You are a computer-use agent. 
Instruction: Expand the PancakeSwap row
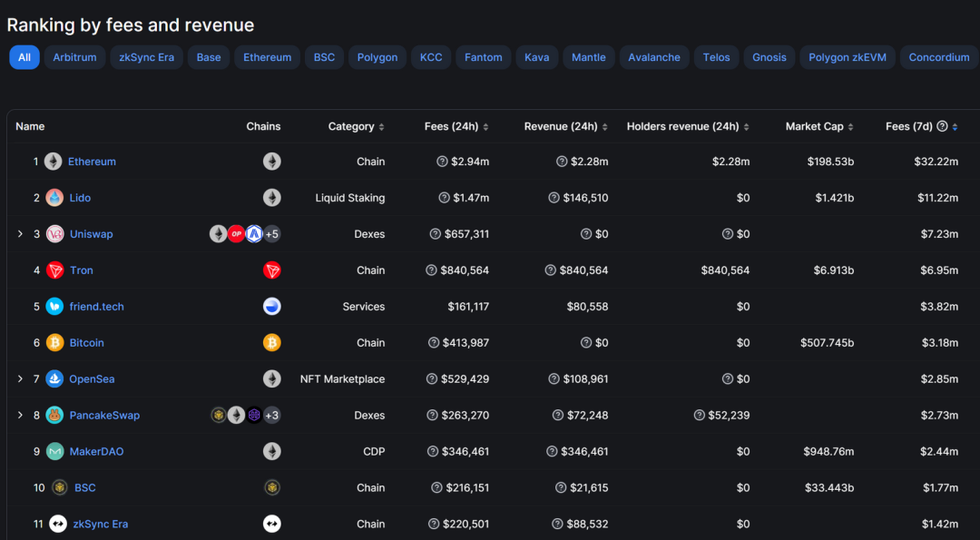20,415
